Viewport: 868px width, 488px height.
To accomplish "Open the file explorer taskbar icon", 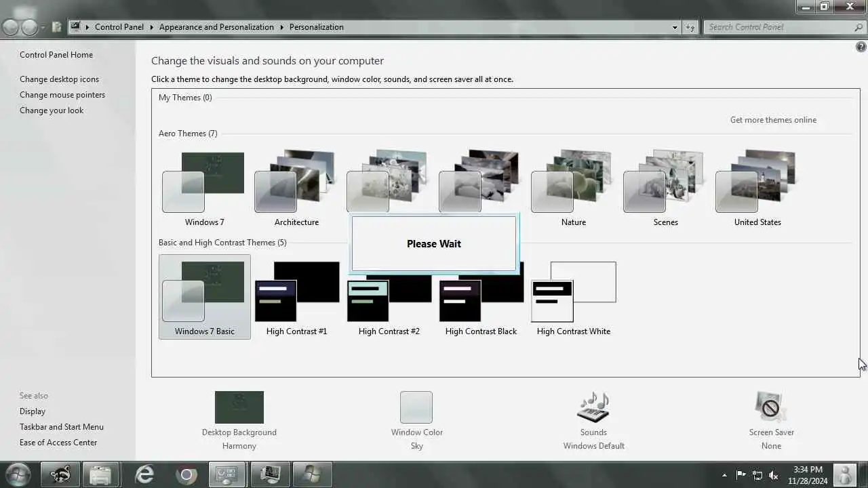I will [x=100, y=474].
